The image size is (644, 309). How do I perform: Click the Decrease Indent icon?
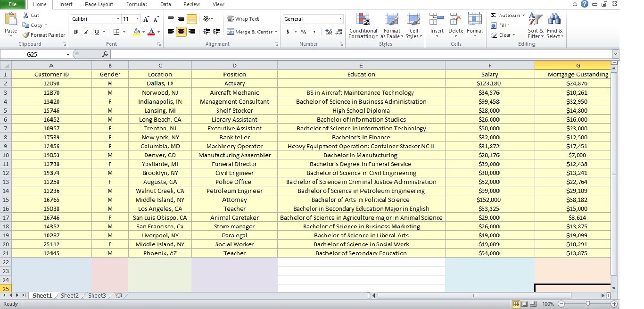(x=206, y=32)
